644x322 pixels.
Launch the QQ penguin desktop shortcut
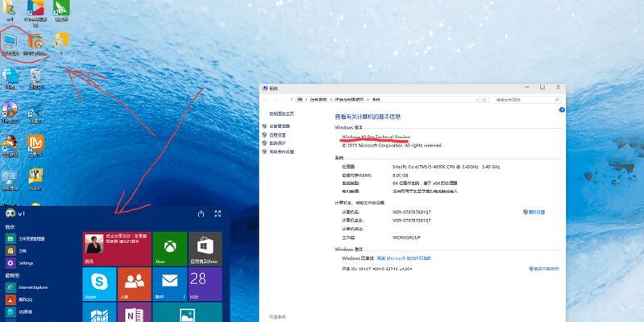click(x=10, y=144)
